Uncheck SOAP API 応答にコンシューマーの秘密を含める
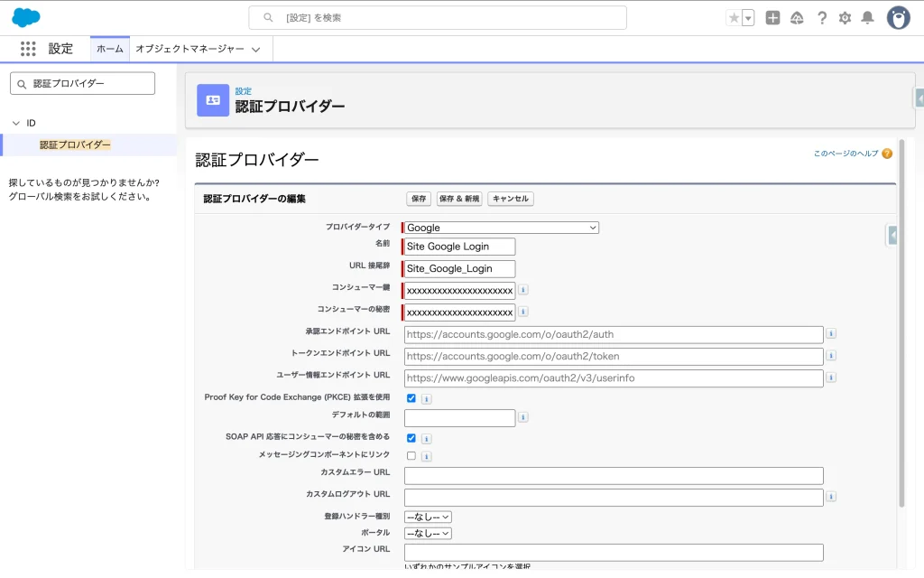924x578 pixels. 411,438
